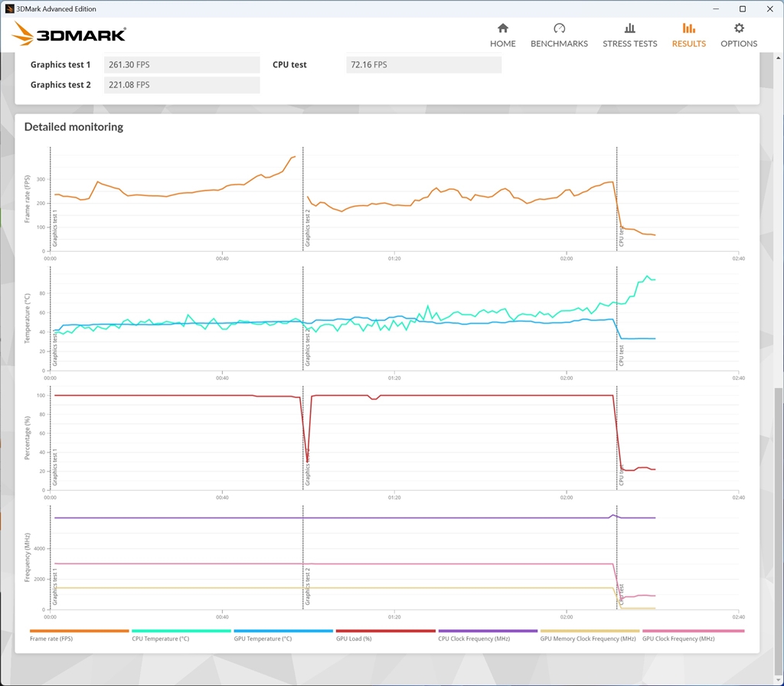The width and height of the screenshot is (784, 686).
Task: Click the 221.08 FPS result field
Action: coord(182,85)
